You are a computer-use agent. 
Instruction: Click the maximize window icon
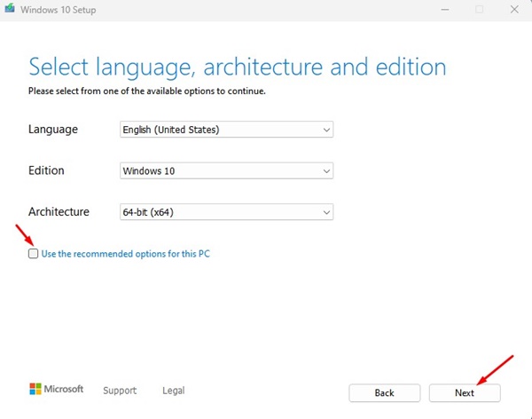click(480, 10)
